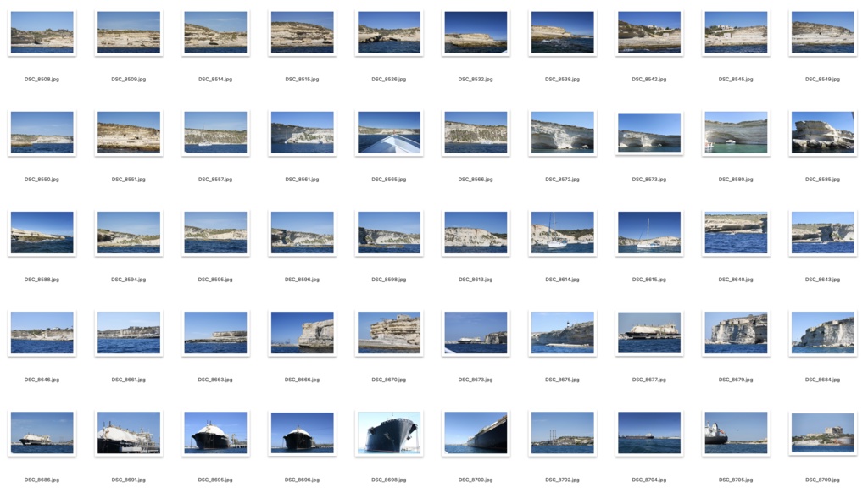This screenshot has width=868, height=488.
Task: Click the DSC_8509.jpg file name
Action: (x=129, y=80)
